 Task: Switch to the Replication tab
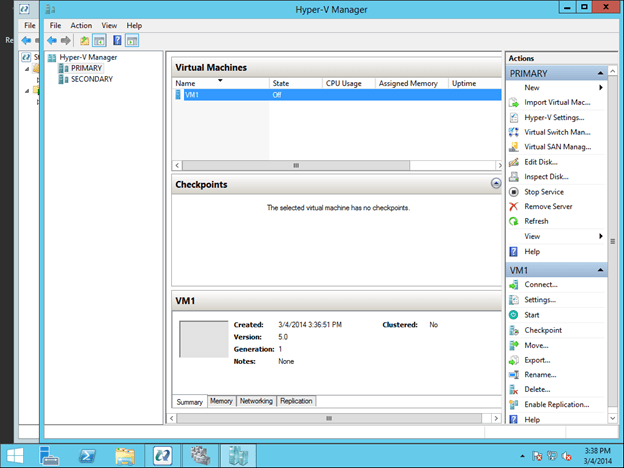click(x=296, y=401)
